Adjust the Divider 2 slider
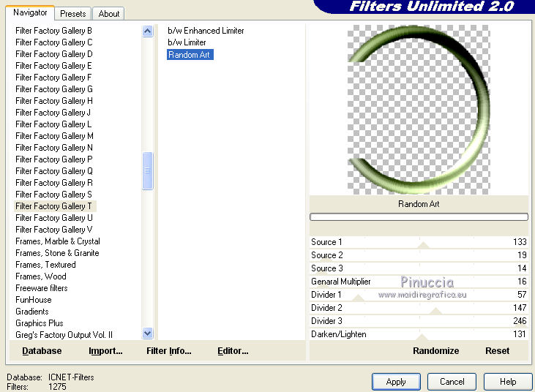 pos(419,308)
